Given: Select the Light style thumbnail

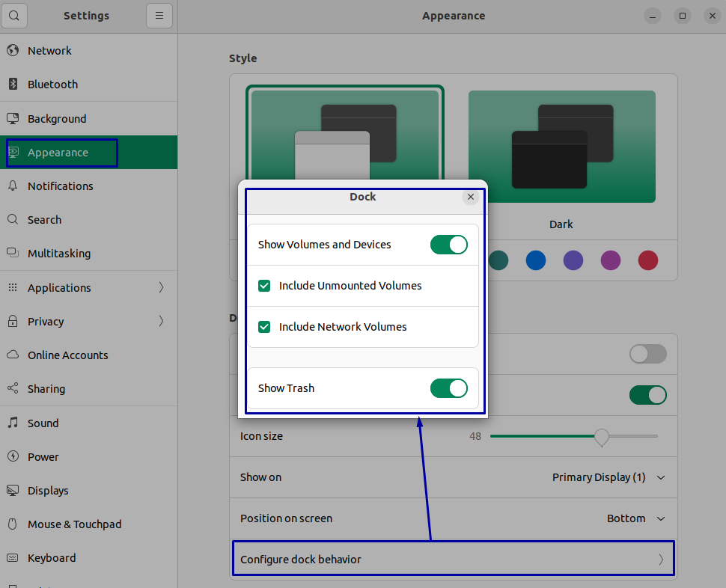Looking at the screenshot, I should point(345,134).
